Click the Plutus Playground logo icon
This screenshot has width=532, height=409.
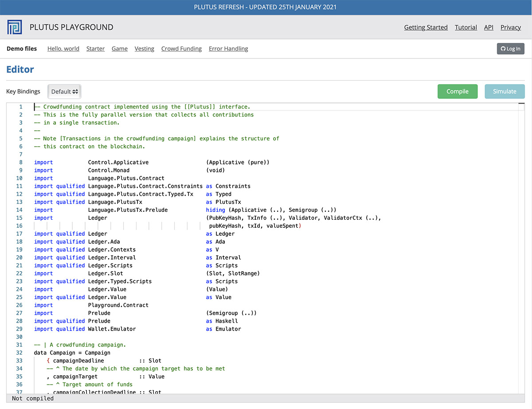click(15, 27)
